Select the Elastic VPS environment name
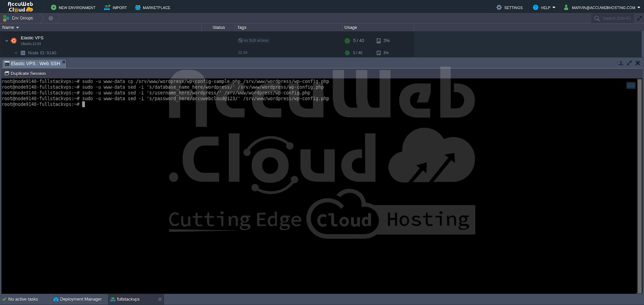The height and width of the screenshot is (305, 644). (x=32, y=38)
